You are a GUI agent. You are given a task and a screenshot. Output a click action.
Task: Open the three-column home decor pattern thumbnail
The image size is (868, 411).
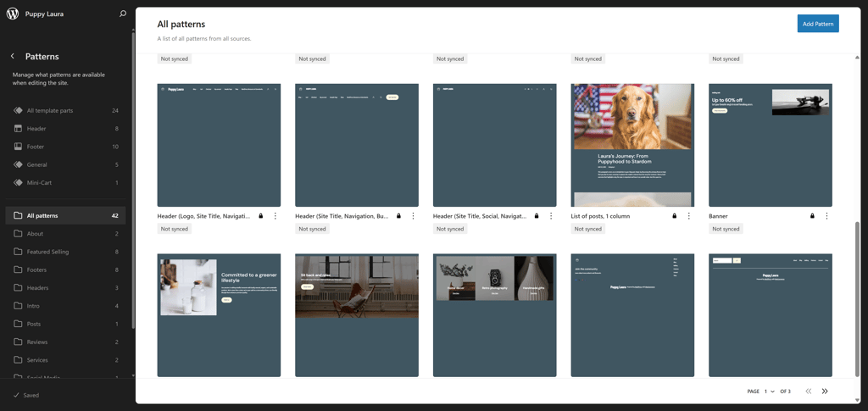point(494,315)
